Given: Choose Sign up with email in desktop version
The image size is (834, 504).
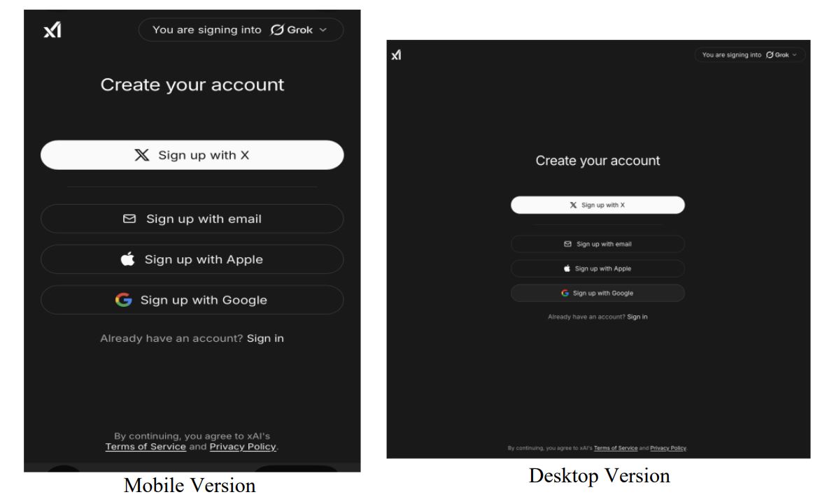Looking at the screenshot, I should (x=598, y=244).
